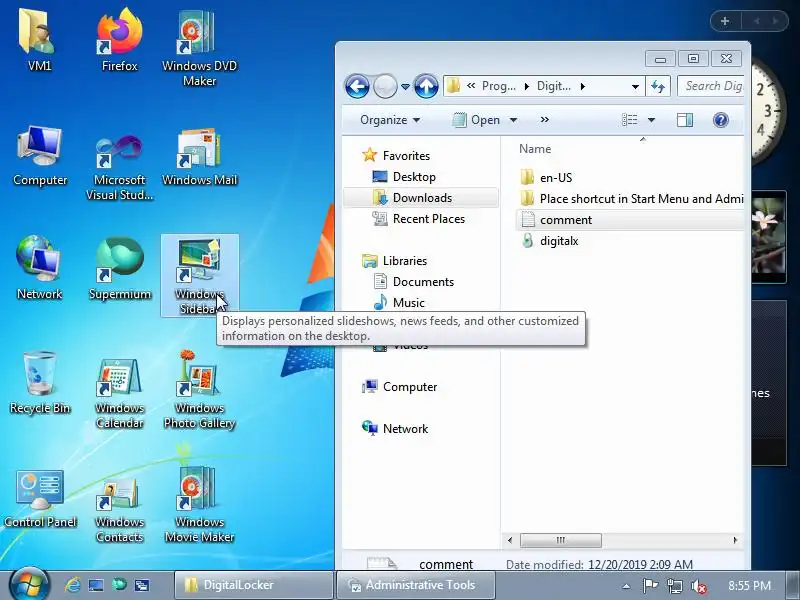This screenshot has height=600, width=800.
Task: Open the Action Center flag tray icon
Action: click(650, 586)
